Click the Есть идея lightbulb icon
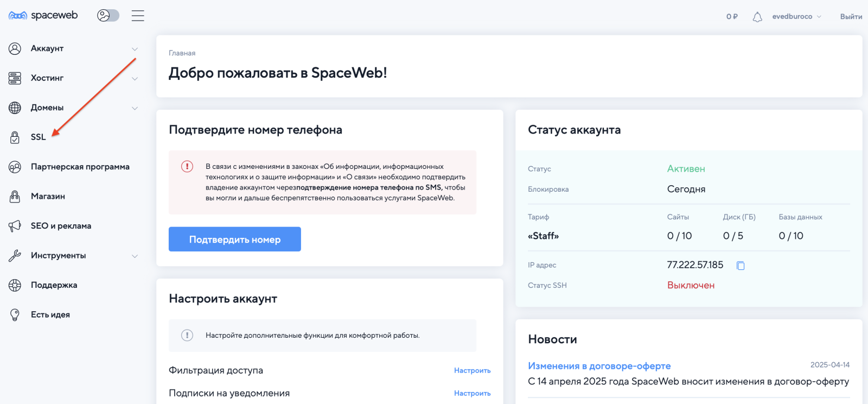 click(x=15, y=314)
